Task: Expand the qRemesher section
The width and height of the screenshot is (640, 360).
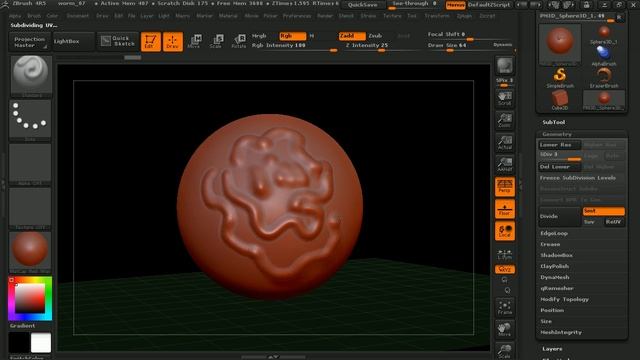Action: point(557,289)
